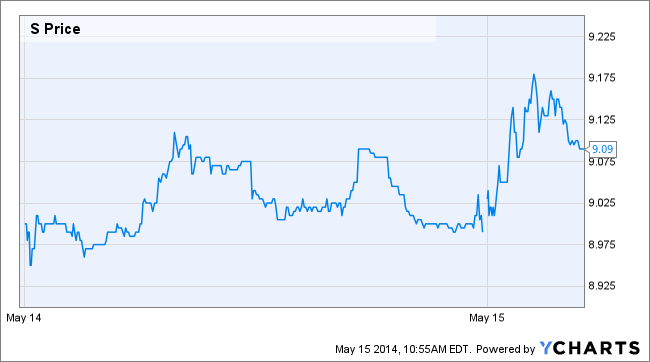
Task: Click the May 15 2014, 10:55AM EDT timestamp
Action: click(402, 349)
